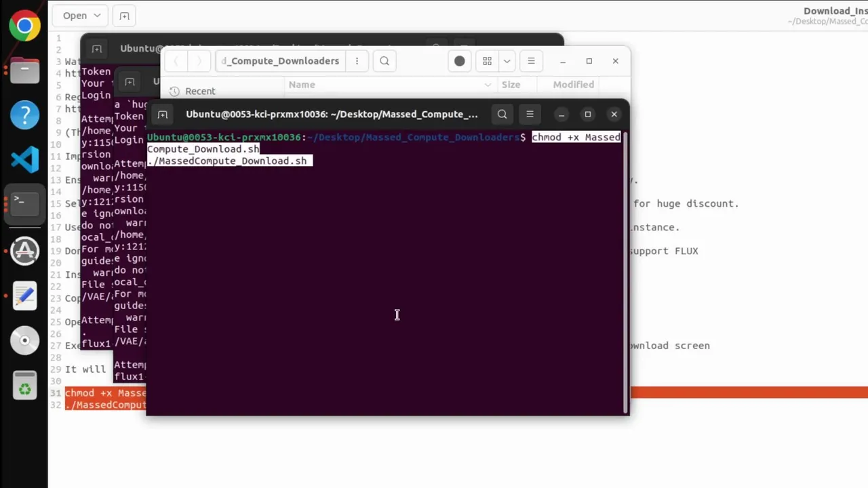Screen dimensions: 868x488
Task: Open the Text Editor dock icon
Action: (24, 296)
